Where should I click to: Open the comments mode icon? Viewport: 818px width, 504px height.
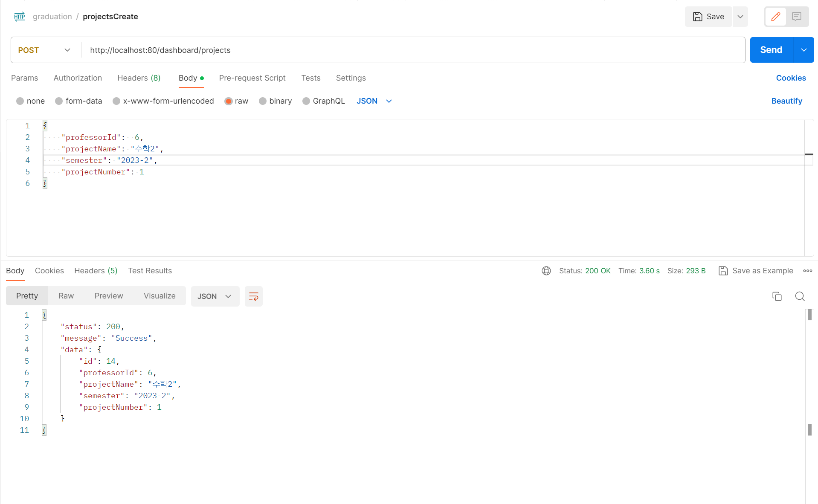point(796,17)
